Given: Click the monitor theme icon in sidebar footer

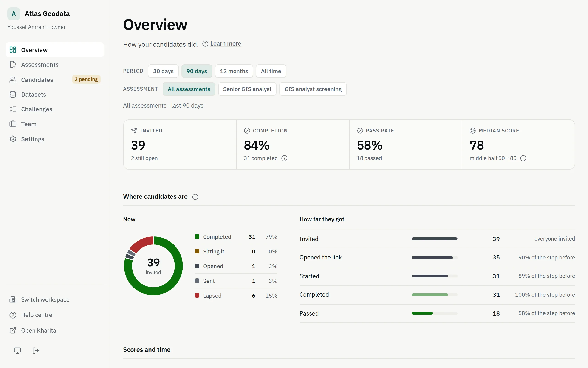Looking at the screenshot, I should coord(17,350).
